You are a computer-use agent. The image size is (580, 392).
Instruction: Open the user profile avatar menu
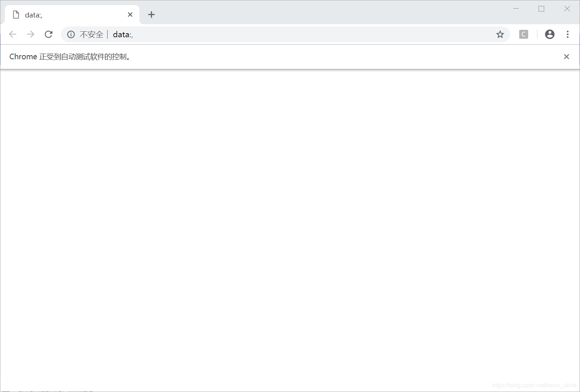point(550,34)
